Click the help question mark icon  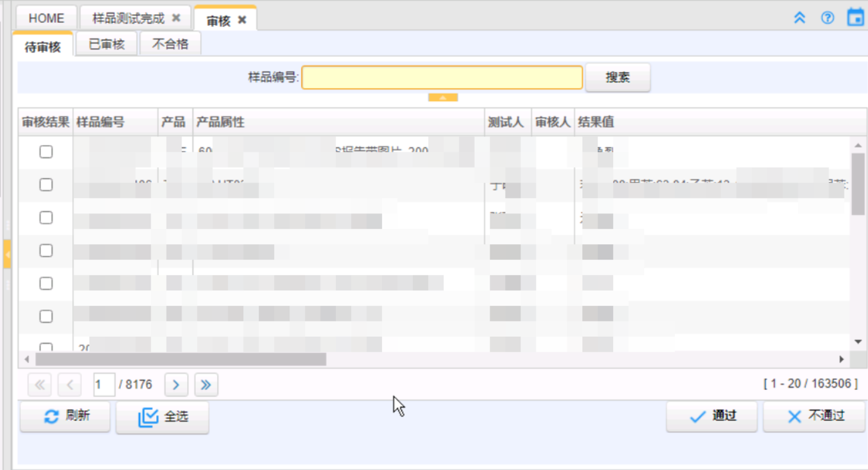tap(827, 18)
